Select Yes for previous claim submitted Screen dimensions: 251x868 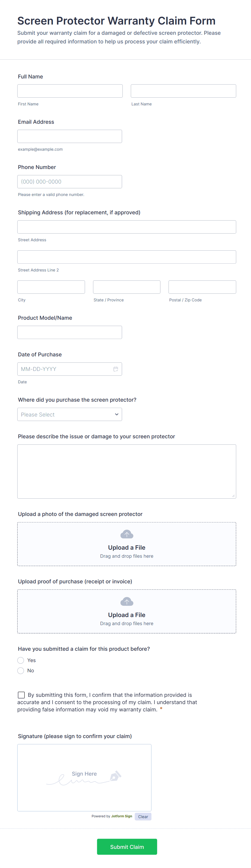[21, 660]
